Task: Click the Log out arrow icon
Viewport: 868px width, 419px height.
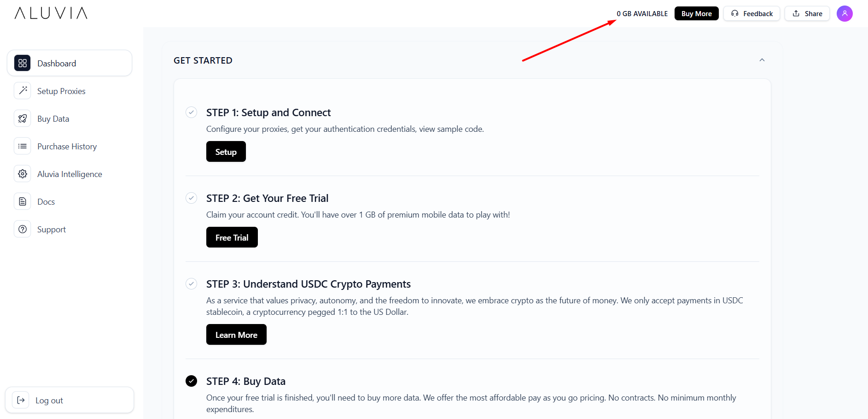Action: pyautogui.click(x=20, y=400)
